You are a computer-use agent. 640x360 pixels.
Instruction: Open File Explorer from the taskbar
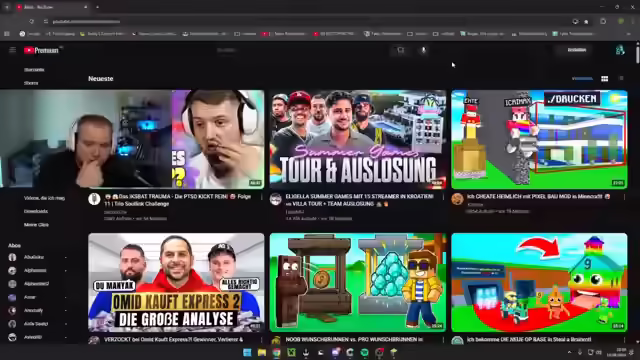click(x=262, y=352)
